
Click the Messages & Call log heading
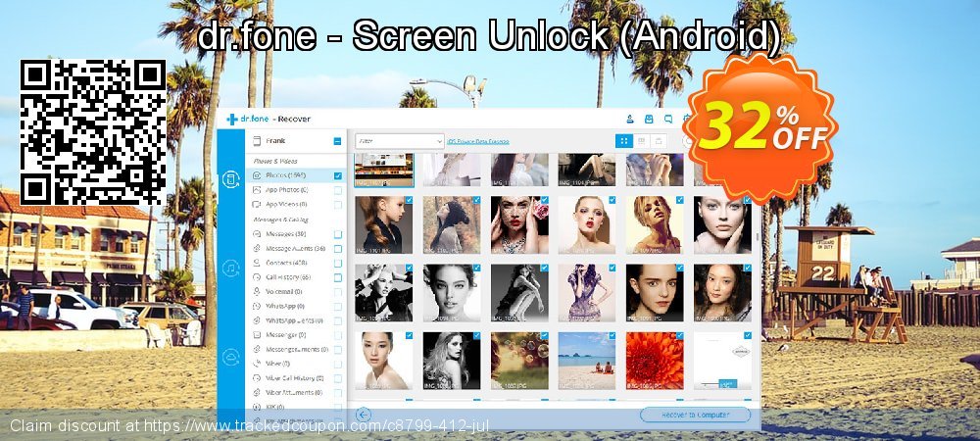pyautogui.click(x=280, y=220)
